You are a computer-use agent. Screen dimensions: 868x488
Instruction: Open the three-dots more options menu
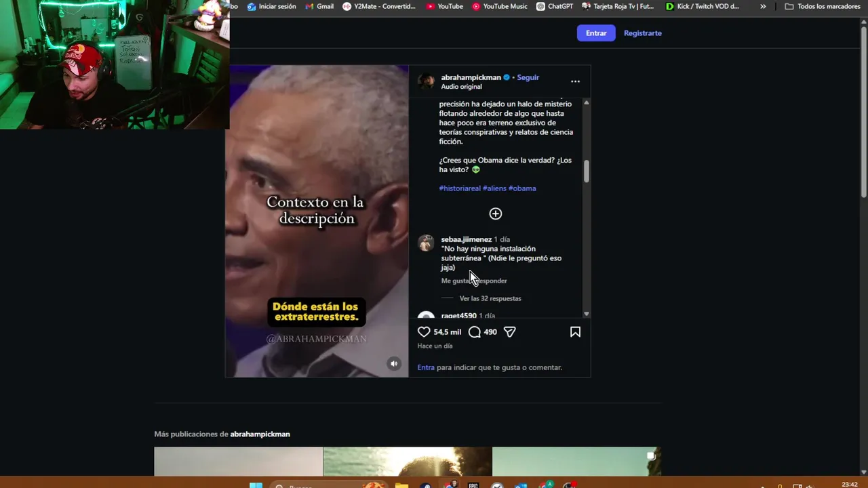575,81
